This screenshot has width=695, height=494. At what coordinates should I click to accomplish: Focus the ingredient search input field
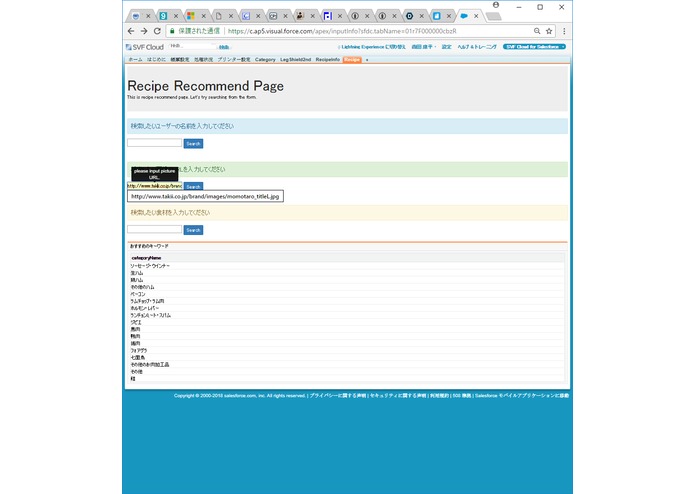[x=154, y=229]
